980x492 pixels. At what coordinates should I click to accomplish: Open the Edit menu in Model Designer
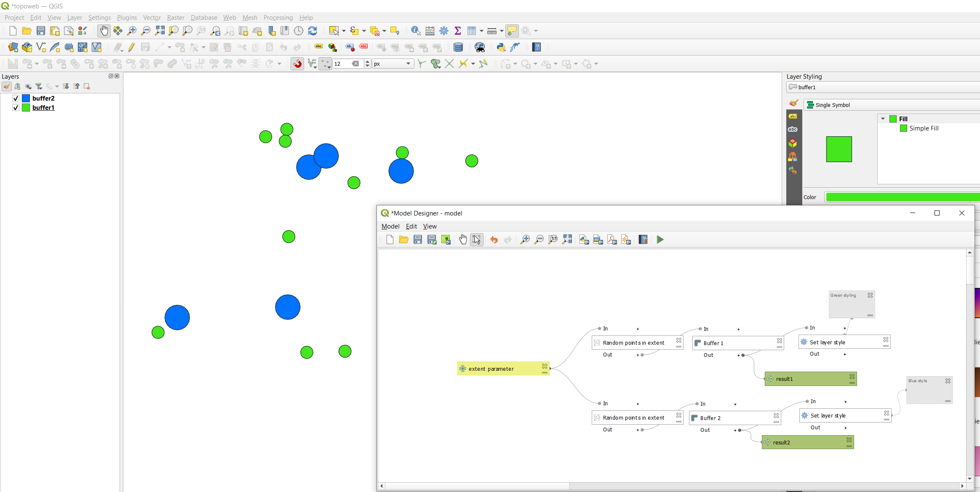411,226
